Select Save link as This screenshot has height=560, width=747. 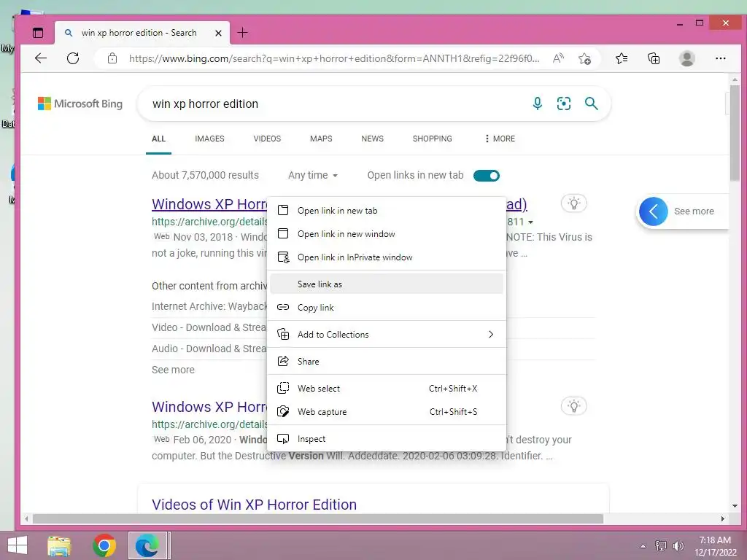(x=387, y=284)
